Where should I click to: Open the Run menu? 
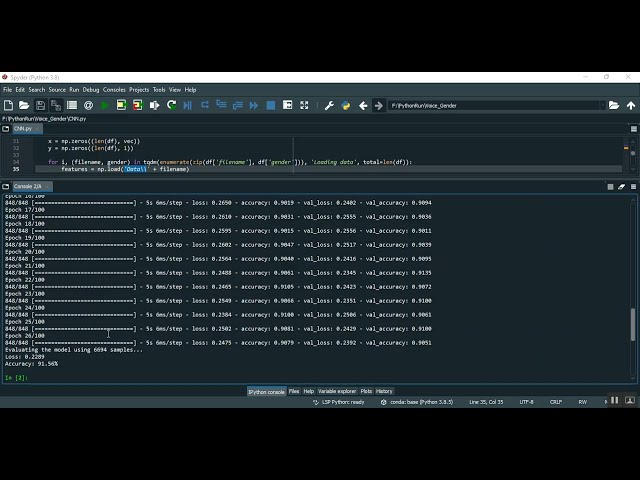[x=74, y=89]
